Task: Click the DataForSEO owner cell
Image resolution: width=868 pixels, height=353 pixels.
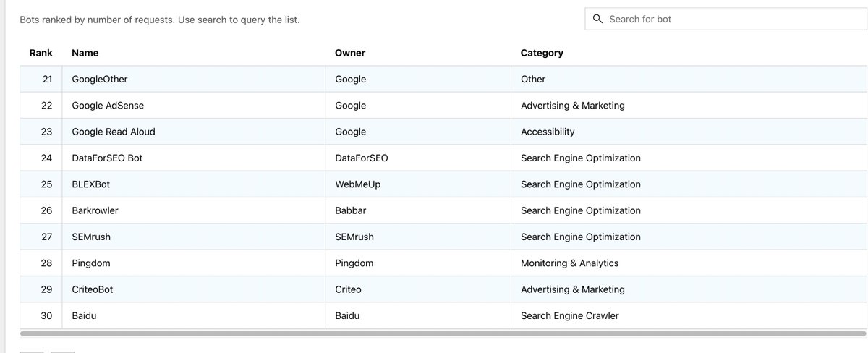Action: point(418,158)
